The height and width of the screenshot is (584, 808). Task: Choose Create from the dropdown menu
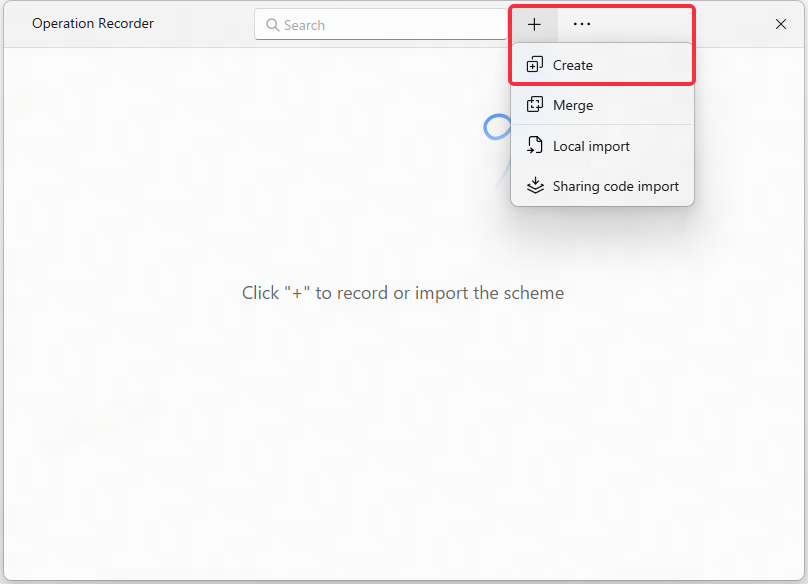[x=602, y=65]
